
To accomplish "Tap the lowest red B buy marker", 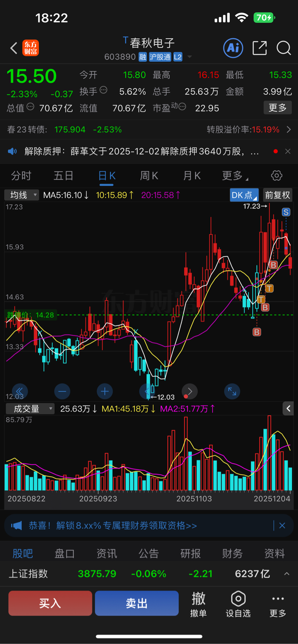I will (257, 332).
